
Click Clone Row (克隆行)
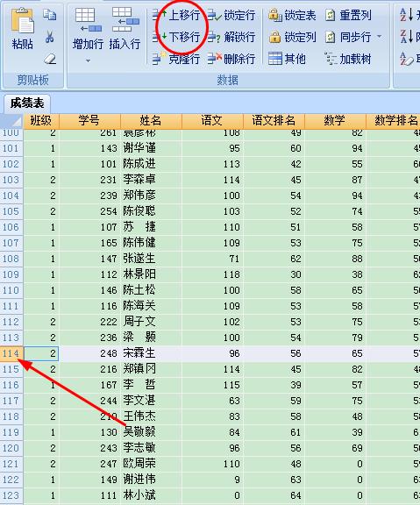coord(176,59)
